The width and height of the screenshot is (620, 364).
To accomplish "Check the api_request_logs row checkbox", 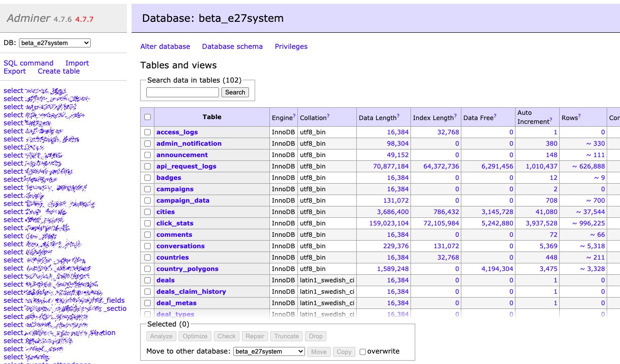I will pyautogui.click(x=147, y=167).
